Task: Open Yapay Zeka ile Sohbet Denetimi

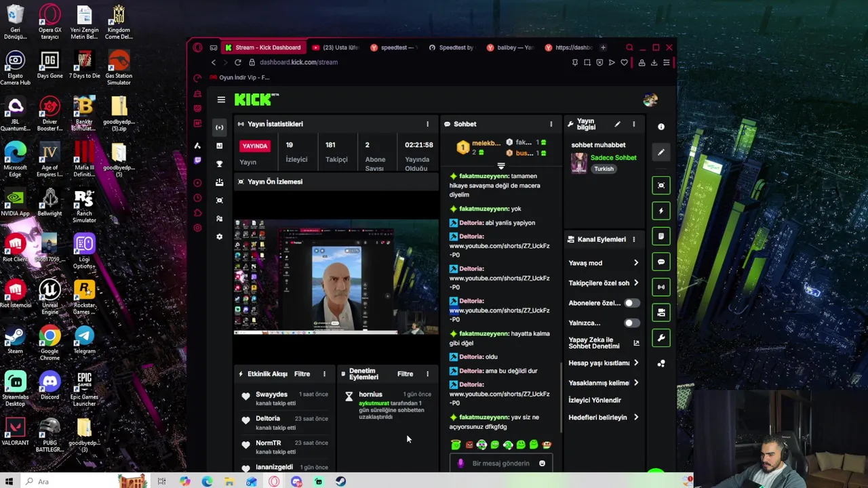Action: click(x=604, y=343)
